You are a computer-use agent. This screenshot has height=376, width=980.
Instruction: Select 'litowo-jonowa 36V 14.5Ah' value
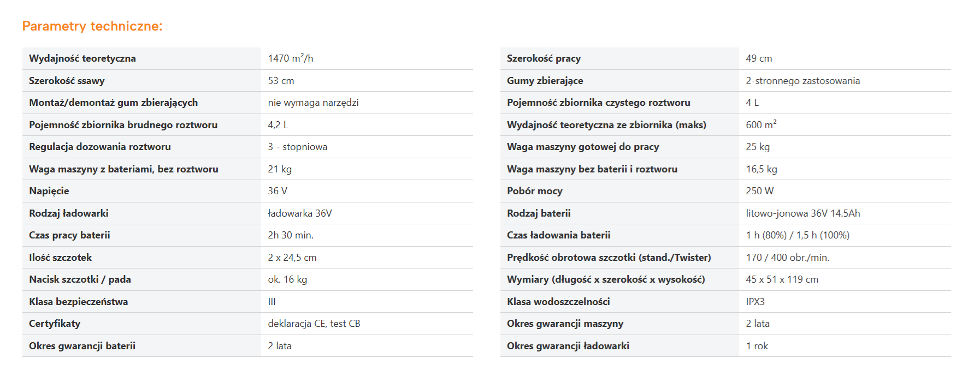803,213
